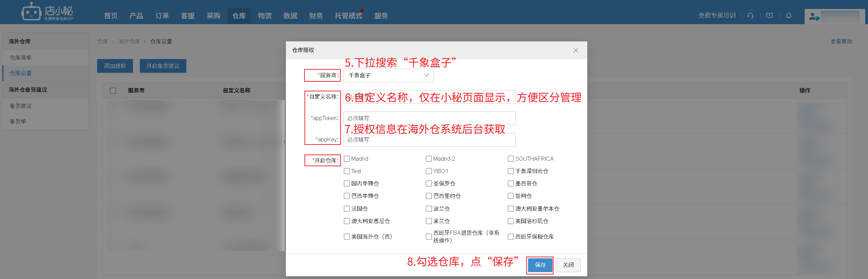Click the 添加授权 button
The image size is (868, 279).
pyautogui.click(x=115, y=66)
